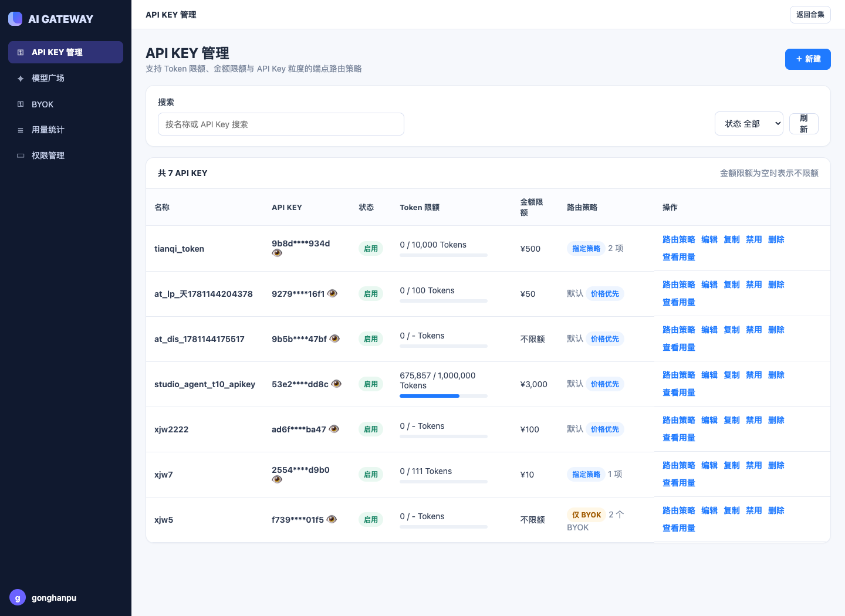Click the tianqi_token token progress bar
Image resolution: width=845 pixels, height=616 pixels.
click(x=444, y=255)
